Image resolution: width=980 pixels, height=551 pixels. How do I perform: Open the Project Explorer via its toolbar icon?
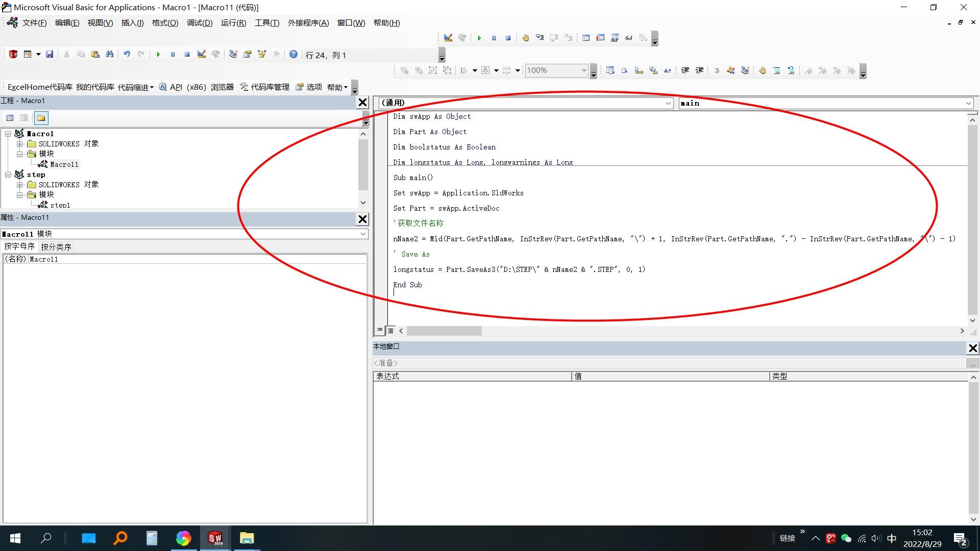tap(233, 54)
